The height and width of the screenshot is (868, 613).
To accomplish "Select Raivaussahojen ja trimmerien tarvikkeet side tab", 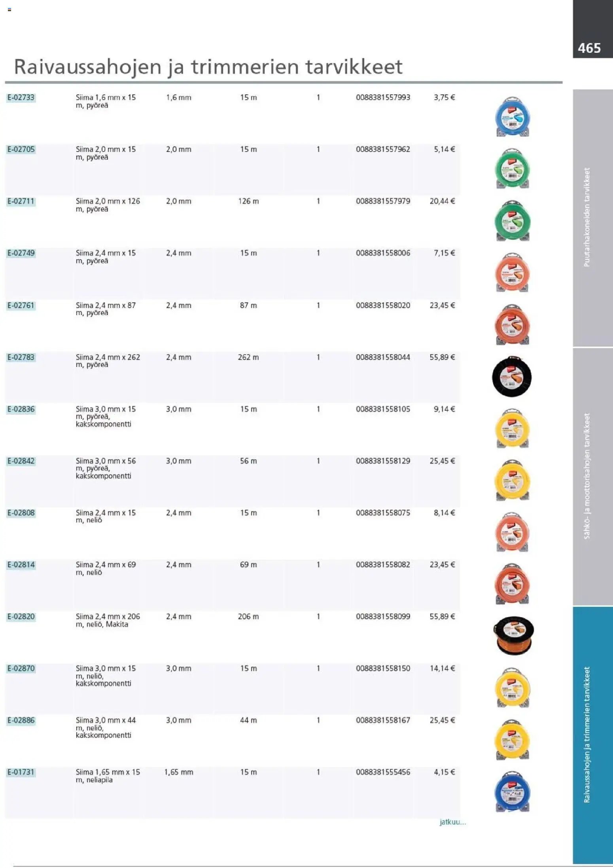I will coord(592,735).
